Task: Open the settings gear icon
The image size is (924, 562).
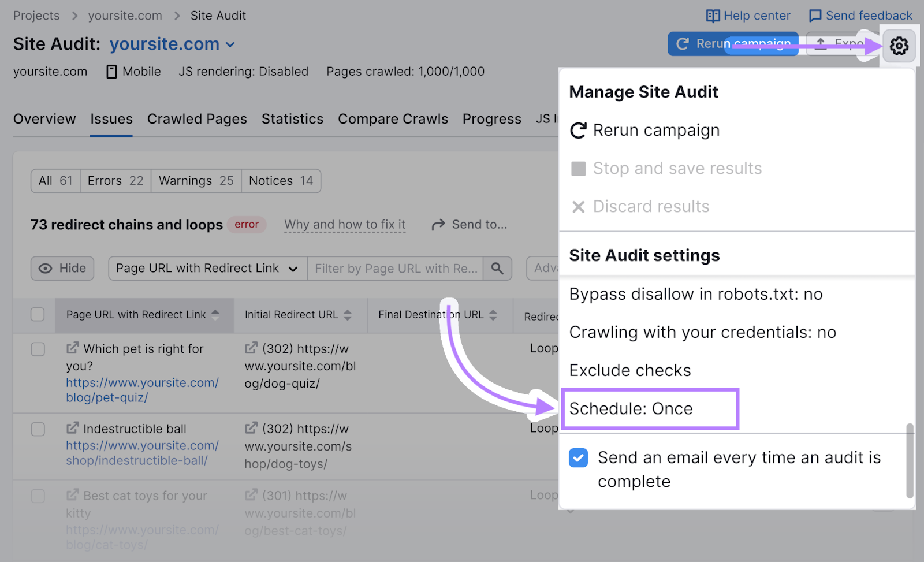Action: 899,46
